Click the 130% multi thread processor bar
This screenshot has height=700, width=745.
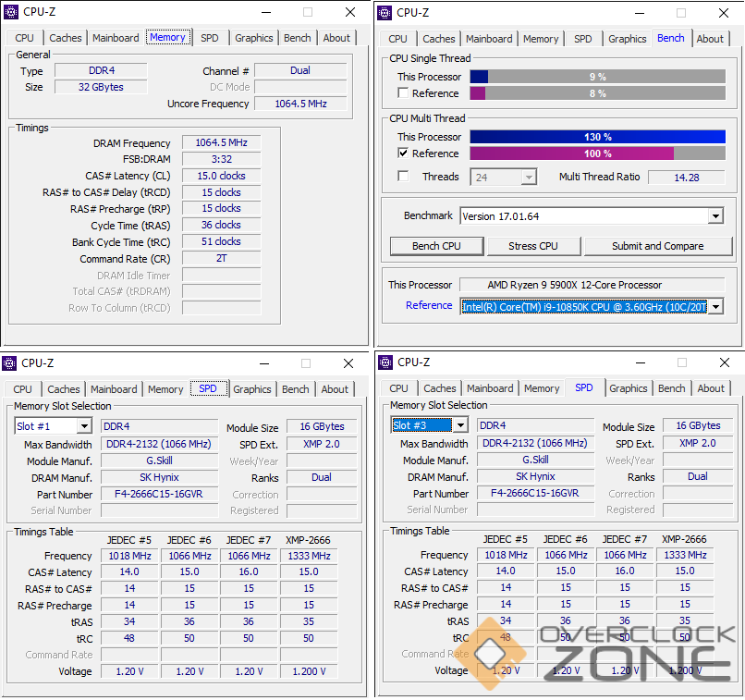tap(597, 137)
